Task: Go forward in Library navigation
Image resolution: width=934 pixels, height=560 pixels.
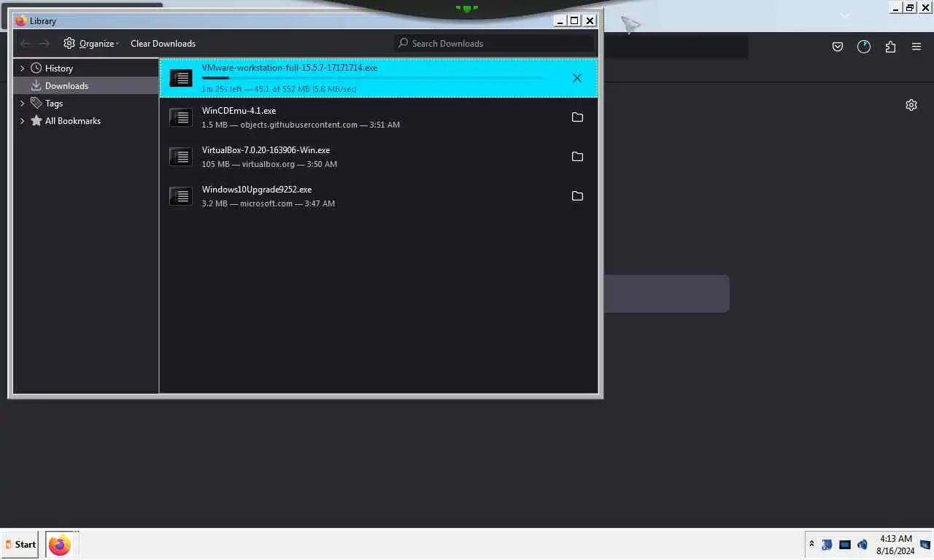Action: (45, 44)
